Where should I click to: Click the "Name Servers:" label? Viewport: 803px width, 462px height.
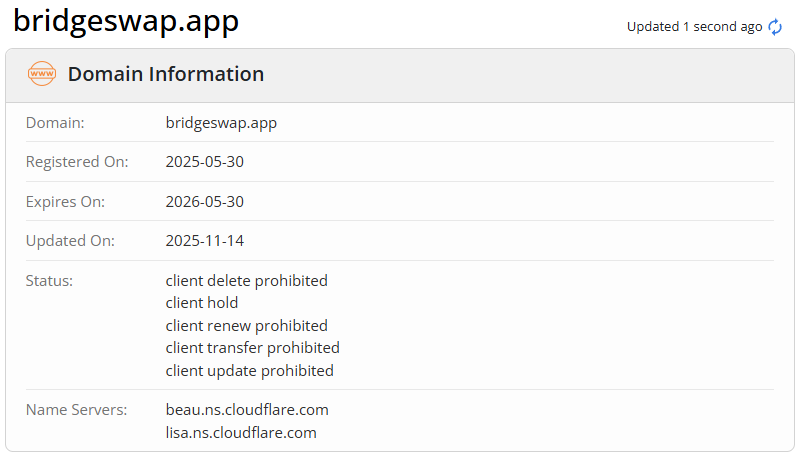[x=76, y=410]
